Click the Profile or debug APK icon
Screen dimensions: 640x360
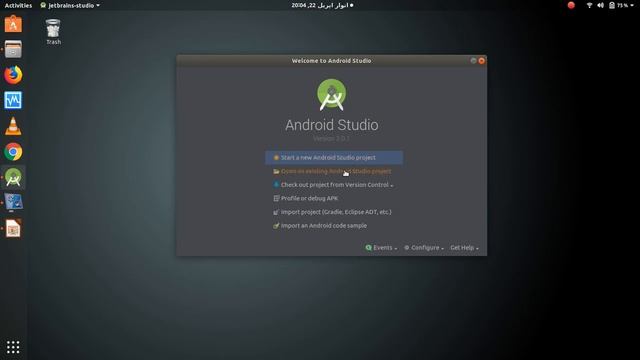[x=276, y=198]
